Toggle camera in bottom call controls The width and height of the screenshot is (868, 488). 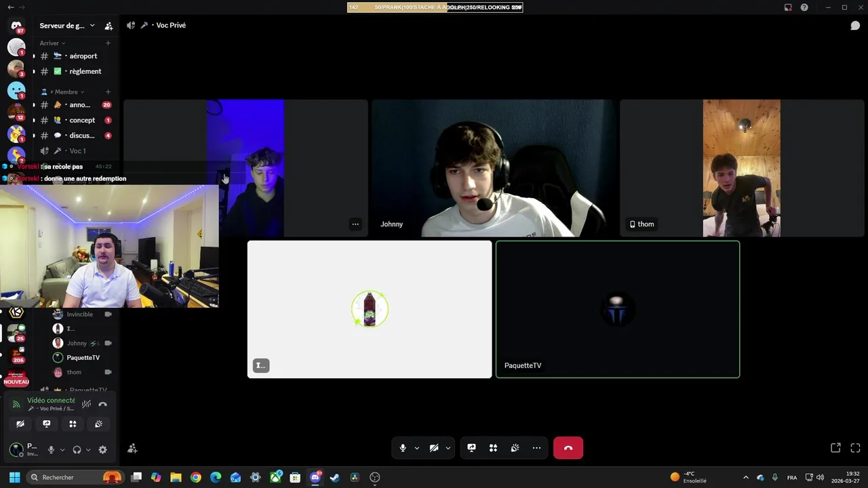point(434,448)
